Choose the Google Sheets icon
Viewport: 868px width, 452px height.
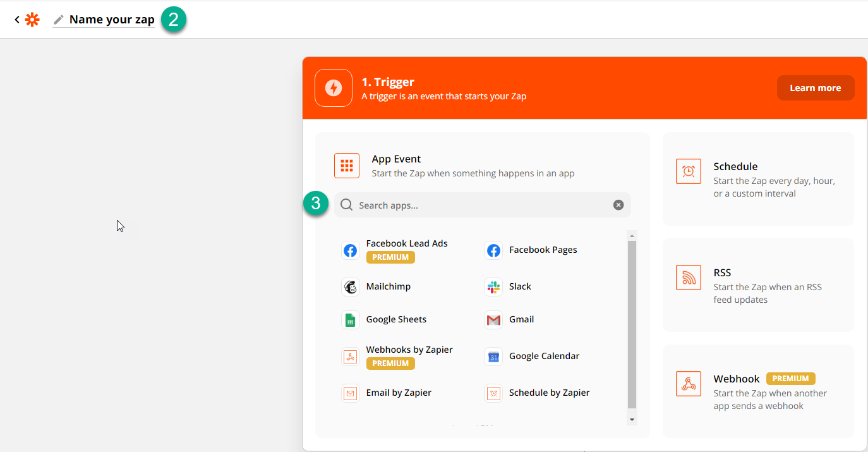[x=351, y=320]
